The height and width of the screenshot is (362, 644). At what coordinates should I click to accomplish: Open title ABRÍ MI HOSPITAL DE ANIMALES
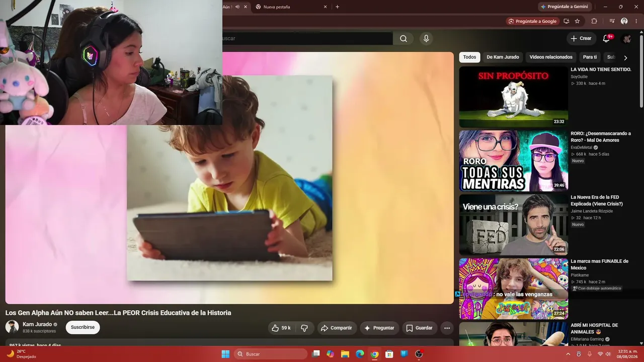[x=594, y=328]
